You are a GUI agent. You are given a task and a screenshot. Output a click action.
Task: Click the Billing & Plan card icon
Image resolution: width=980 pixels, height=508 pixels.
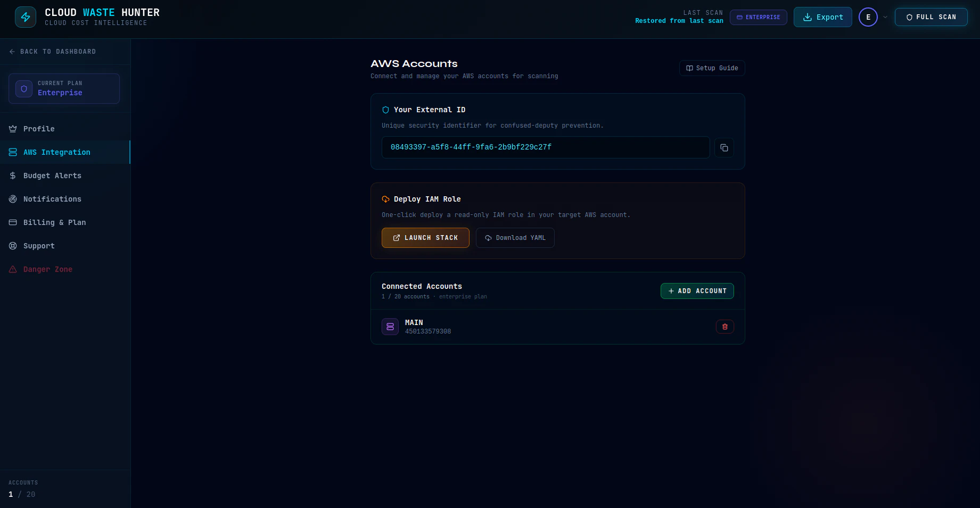13,222
